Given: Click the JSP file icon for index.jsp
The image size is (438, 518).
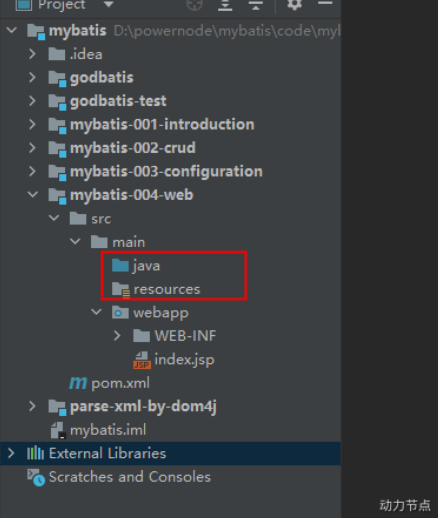Looking at the screenshot, I should click(x=142, y=360).
